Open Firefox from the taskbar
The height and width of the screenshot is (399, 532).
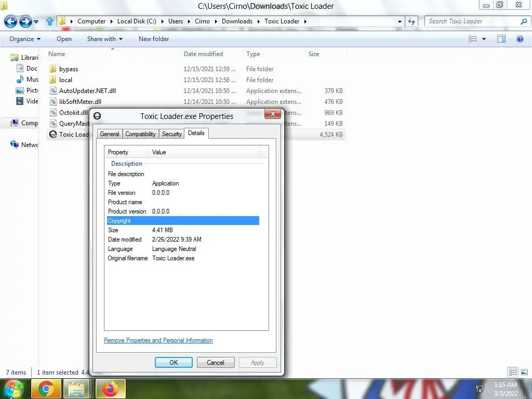tap(111, 389)
